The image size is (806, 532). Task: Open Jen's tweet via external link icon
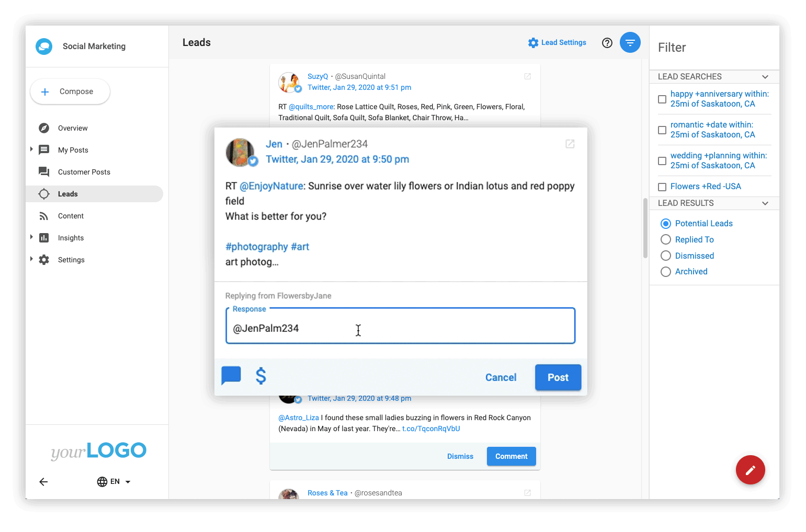pos(570,144)
